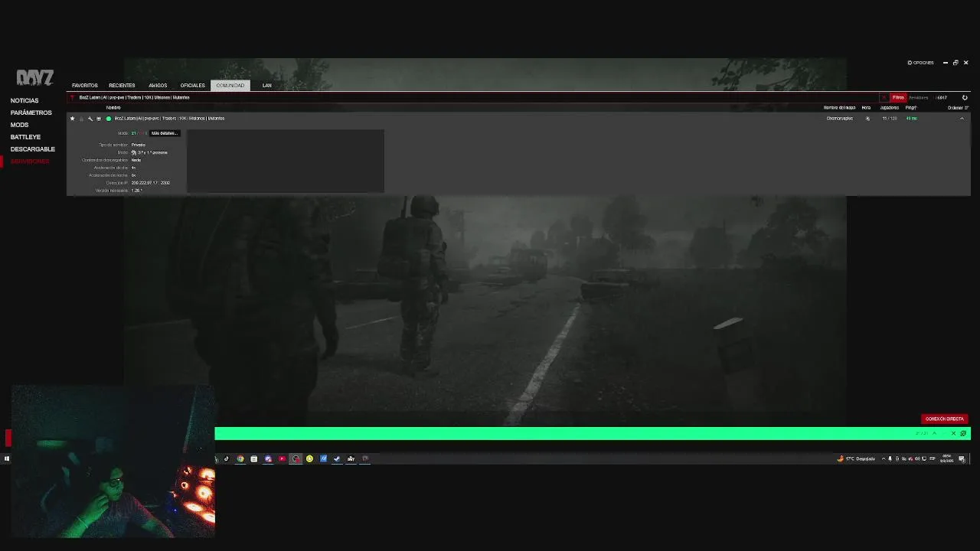Viewport: 980px width, 551px height.
Task: Sort by Hora column
Action: click(x=866, y=108)
